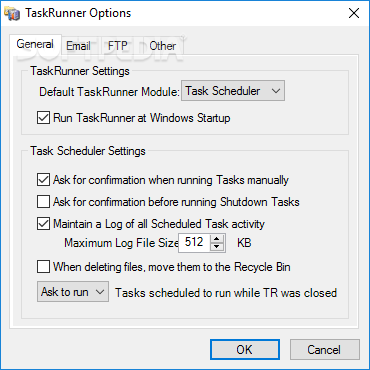
Task: Click into the Maximum Log File Size field
Action: point(194,242)
